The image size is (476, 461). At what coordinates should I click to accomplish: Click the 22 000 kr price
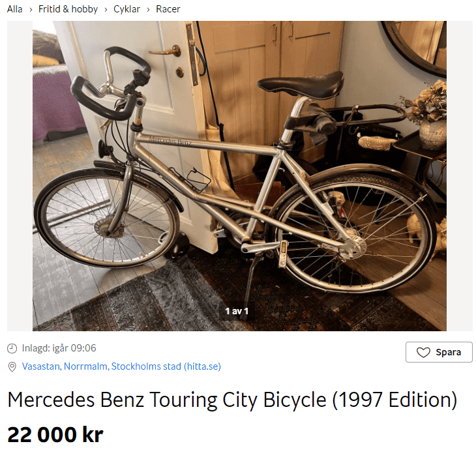pyautogui.click(x=55, y=435)
